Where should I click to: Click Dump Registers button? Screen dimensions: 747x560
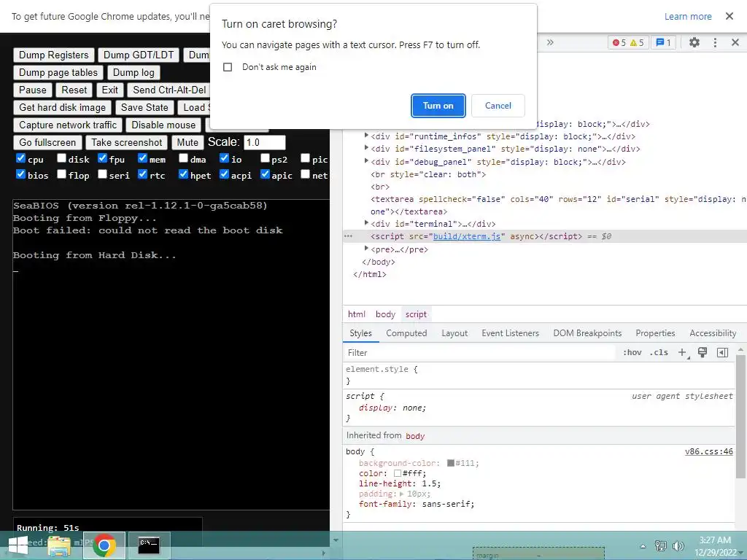[54, 55]
